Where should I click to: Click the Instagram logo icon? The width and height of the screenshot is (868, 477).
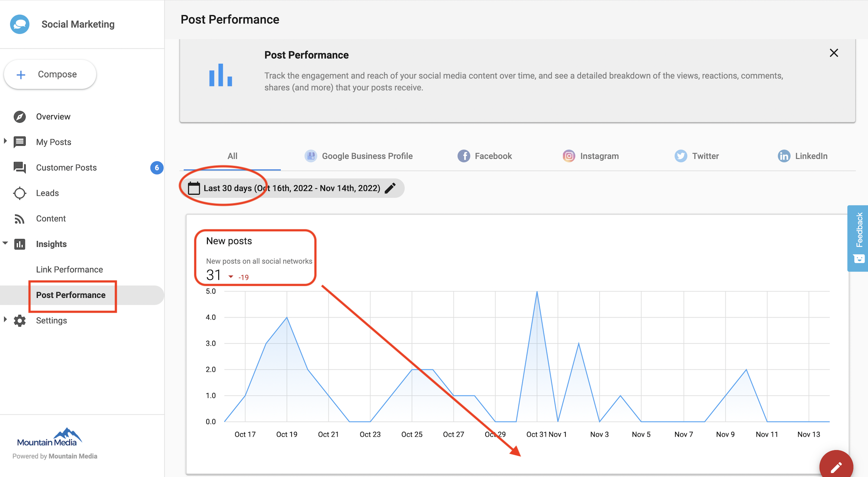point(569,156)
